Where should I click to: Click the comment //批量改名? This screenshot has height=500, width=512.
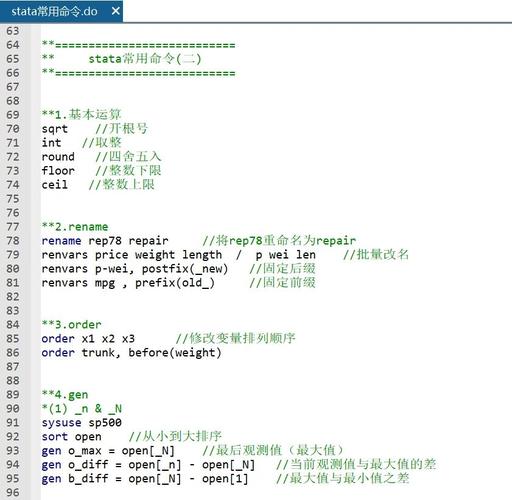[x=376, y=255]
